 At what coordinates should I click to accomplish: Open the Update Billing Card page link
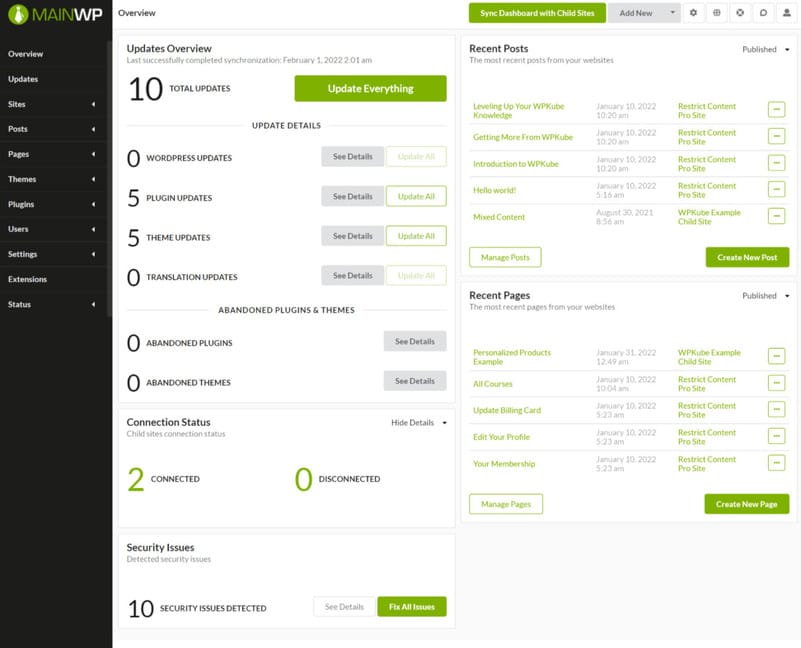[507, 410]
